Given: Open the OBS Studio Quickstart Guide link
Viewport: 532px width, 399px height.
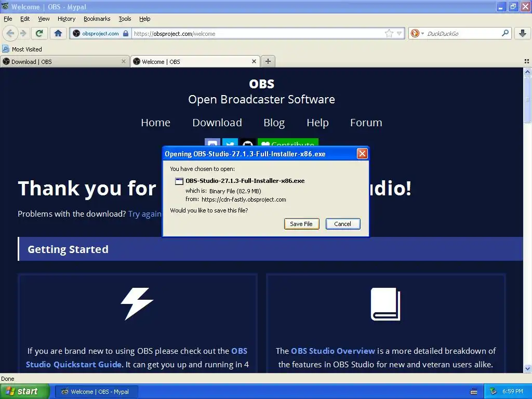Looking at the screenshot, I should (137, 357).
